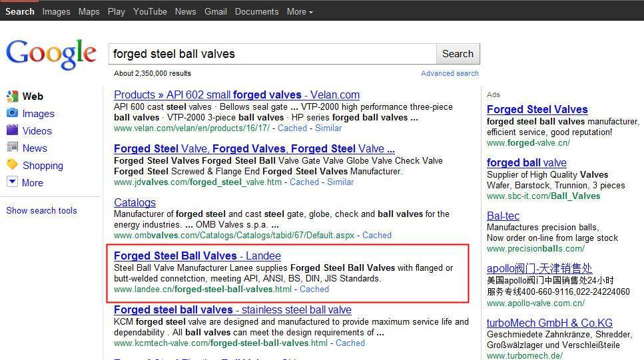Click the Search button

point(458,54)
